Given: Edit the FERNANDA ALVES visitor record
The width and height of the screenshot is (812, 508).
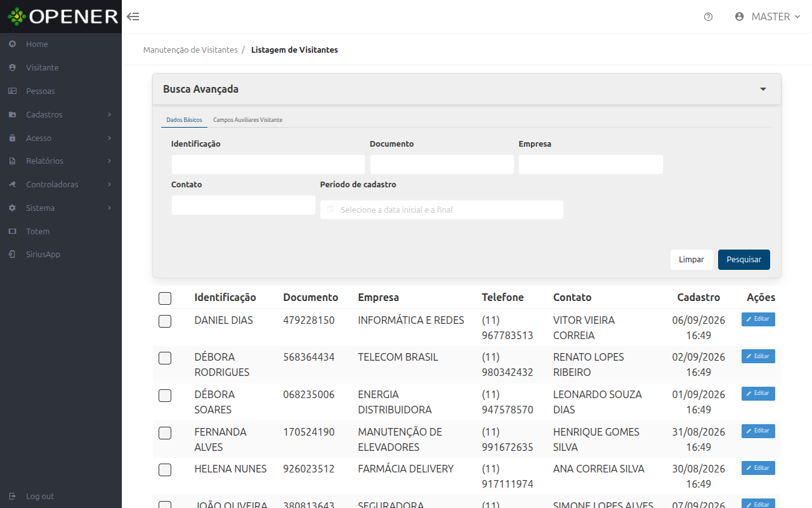Looking at the screenshot, I should pyautogui.click(x=758, y=431).
